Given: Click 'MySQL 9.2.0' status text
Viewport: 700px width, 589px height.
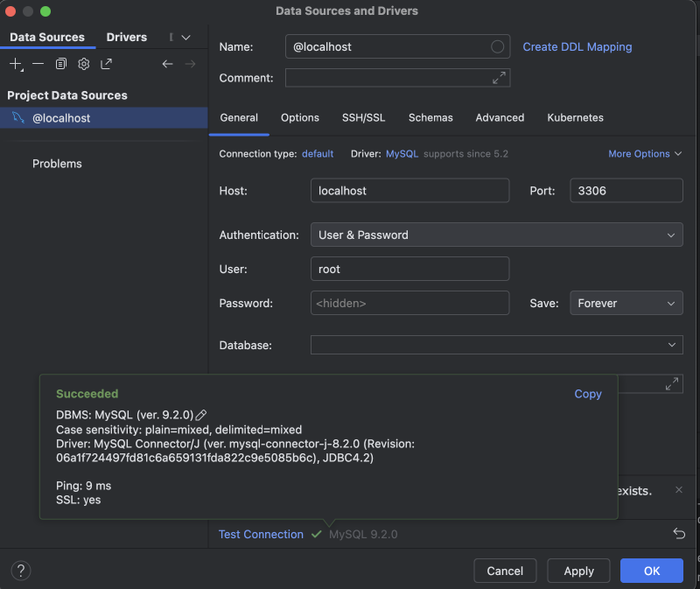Looking at the screenshot, I should (363, 534).
